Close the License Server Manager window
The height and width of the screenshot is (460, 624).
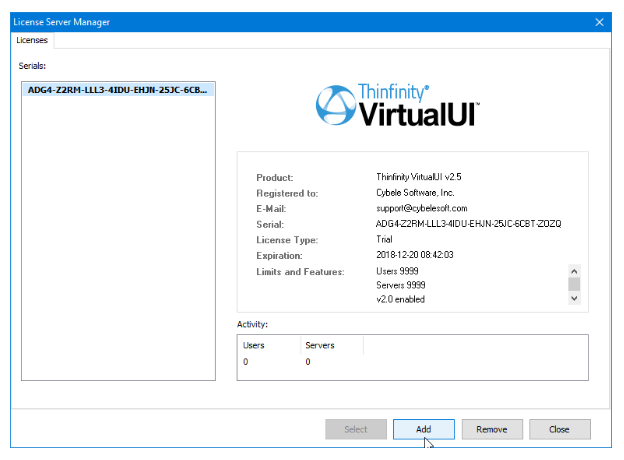pyautogui.click(x=599, y=22)
